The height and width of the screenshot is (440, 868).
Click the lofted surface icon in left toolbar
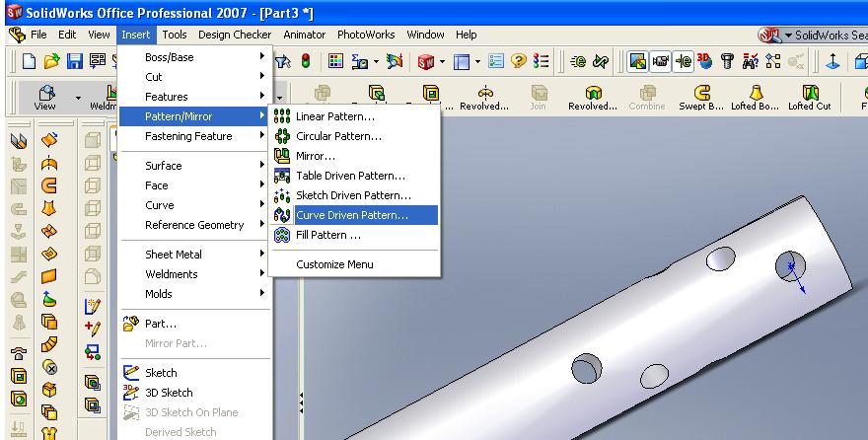pos(49,208)
